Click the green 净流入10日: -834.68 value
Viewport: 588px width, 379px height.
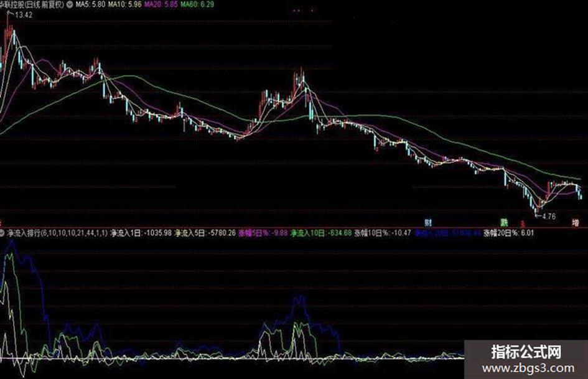coord(321,233)
